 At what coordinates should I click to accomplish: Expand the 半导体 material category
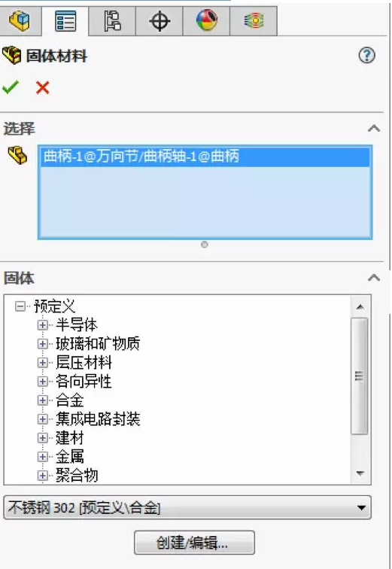click(x=43, y=325)
